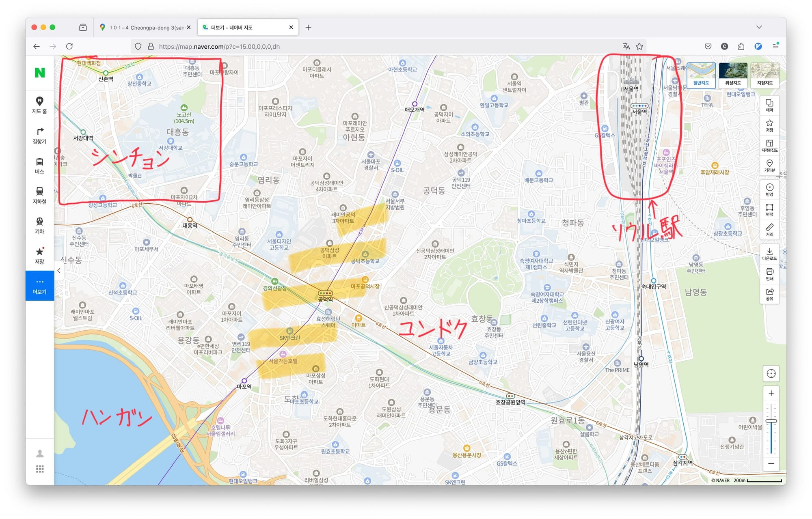Select the 거리뷰 street view tool

point(769,166)
